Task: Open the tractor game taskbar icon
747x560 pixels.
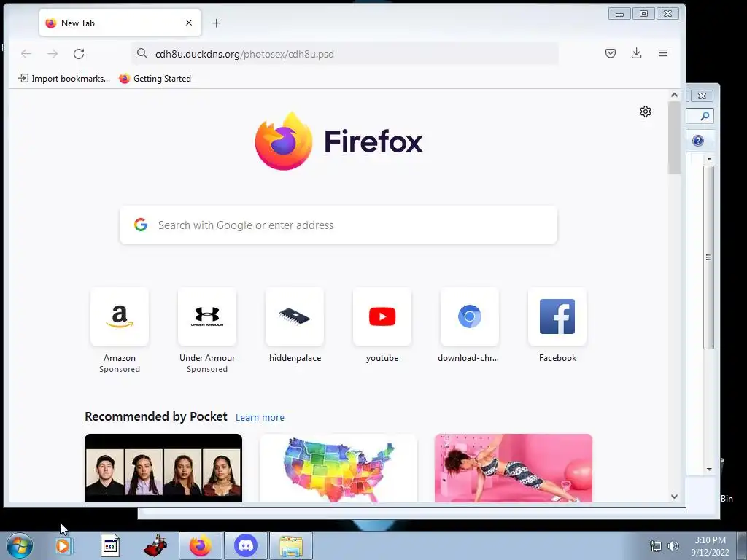Action: [156, 545]
